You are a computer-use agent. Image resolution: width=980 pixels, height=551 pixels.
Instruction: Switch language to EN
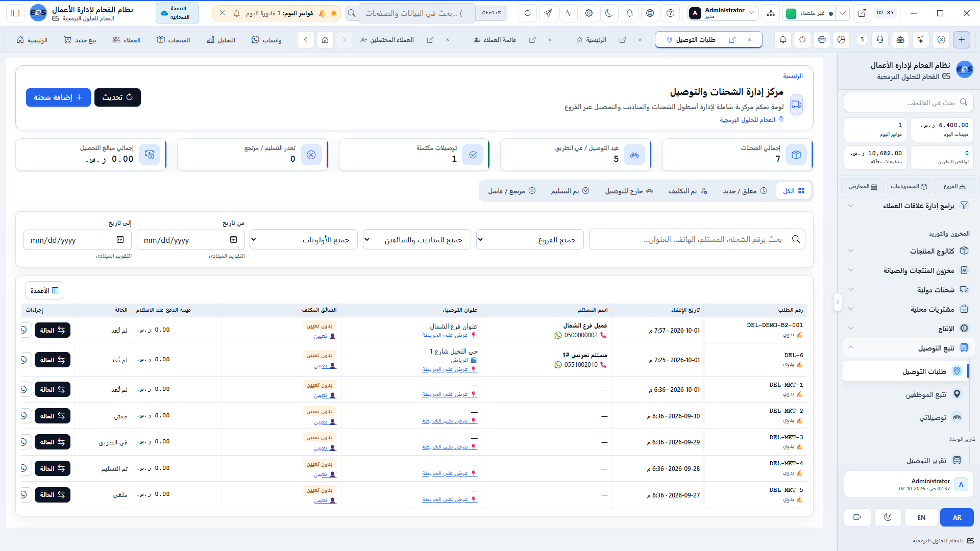tap(921, 517)
